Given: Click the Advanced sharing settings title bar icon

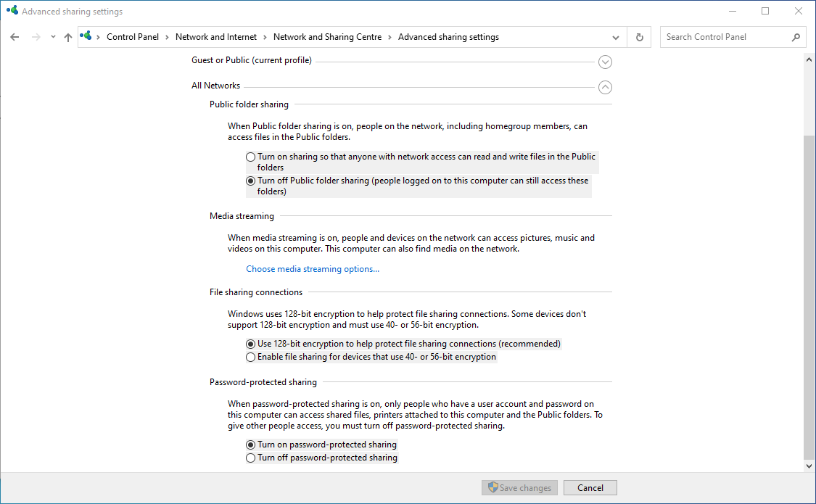Looking at the screenshot, I should [x=12, y=10].
